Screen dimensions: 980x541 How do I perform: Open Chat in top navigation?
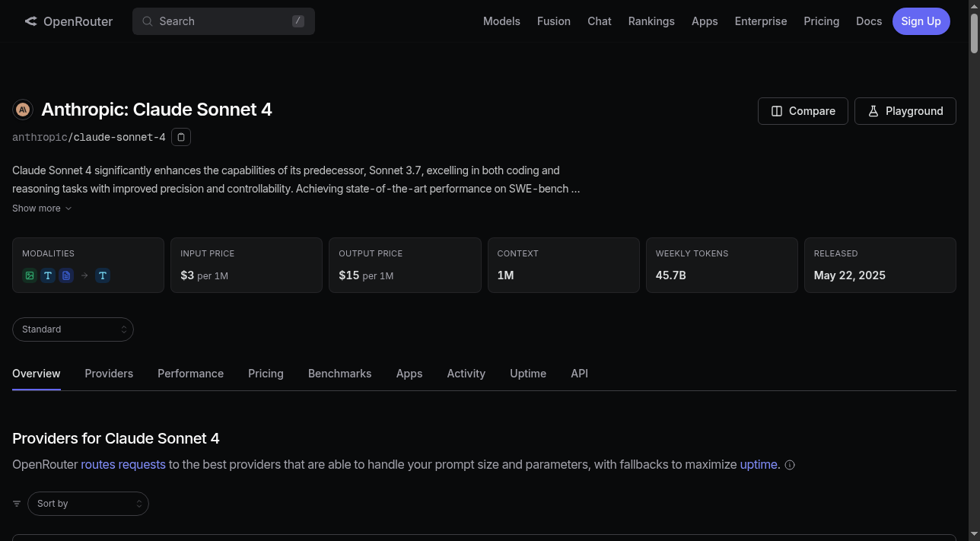coord(600,21)
